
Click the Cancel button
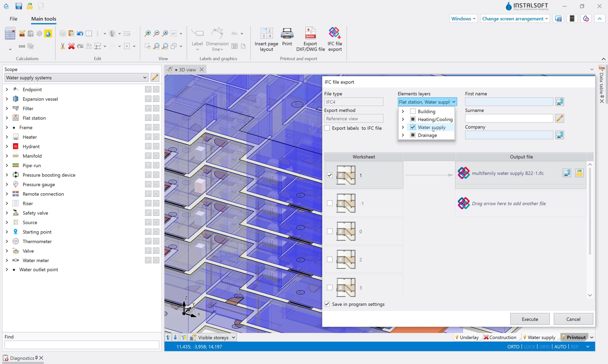[573, 319]
